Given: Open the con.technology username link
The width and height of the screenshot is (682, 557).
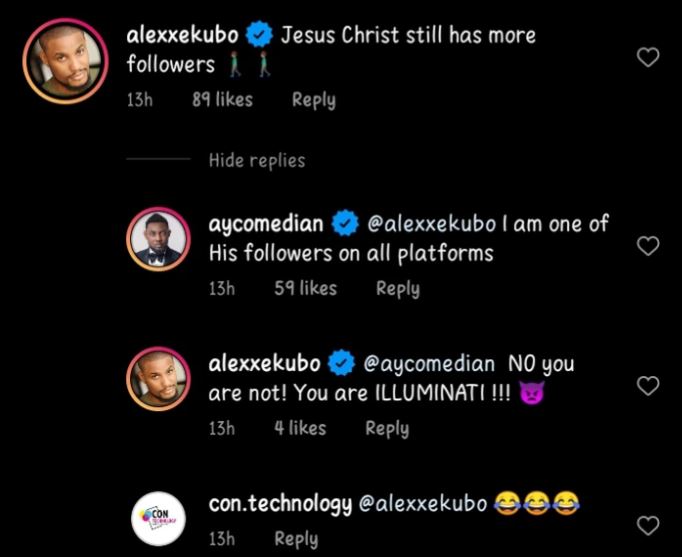Looking at the screenshot, I should [x=279, y=504].
